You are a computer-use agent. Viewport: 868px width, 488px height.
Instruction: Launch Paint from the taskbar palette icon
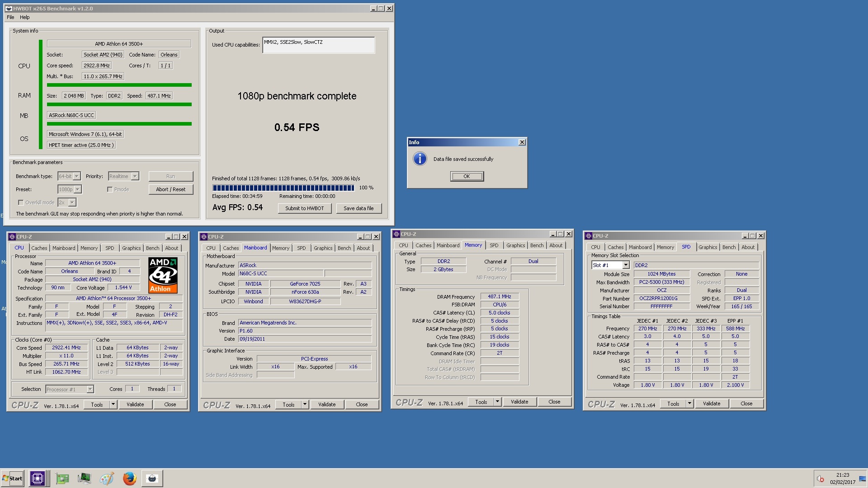[107, 478]
